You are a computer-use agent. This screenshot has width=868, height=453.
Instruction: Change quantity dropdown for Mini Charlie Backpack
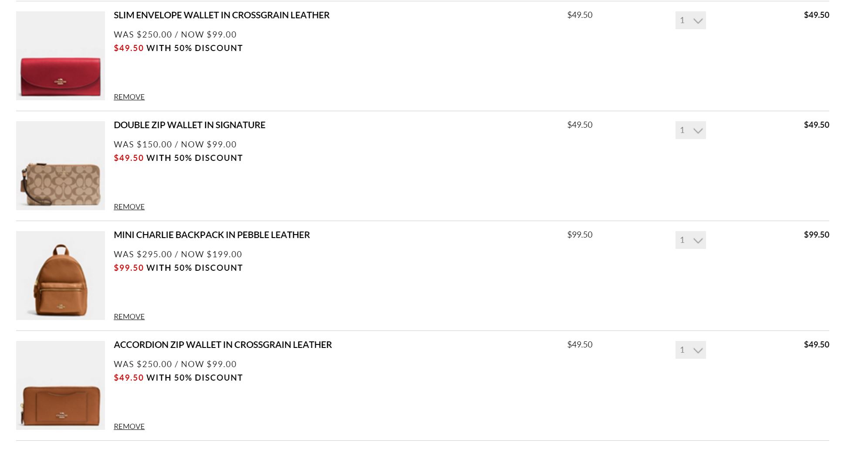690,240
